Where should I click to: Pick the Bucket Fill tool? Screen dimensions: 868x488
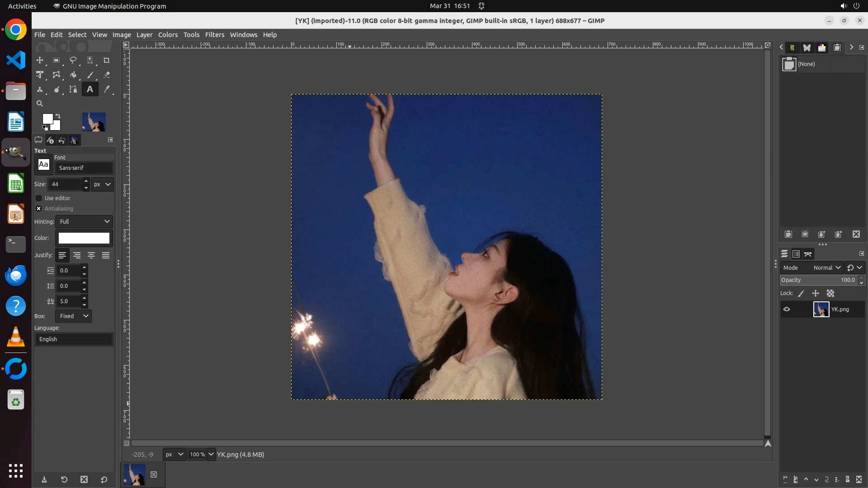[73, 75]
